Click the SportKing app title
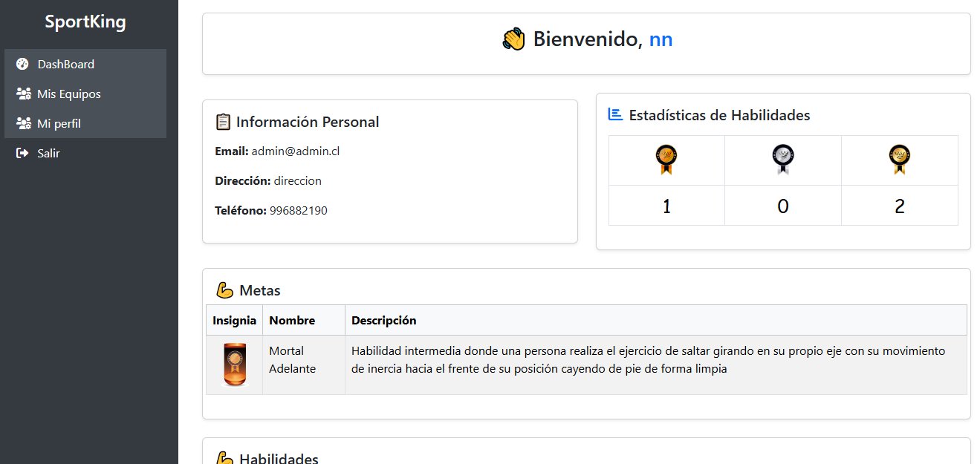 tap(85, 22)
